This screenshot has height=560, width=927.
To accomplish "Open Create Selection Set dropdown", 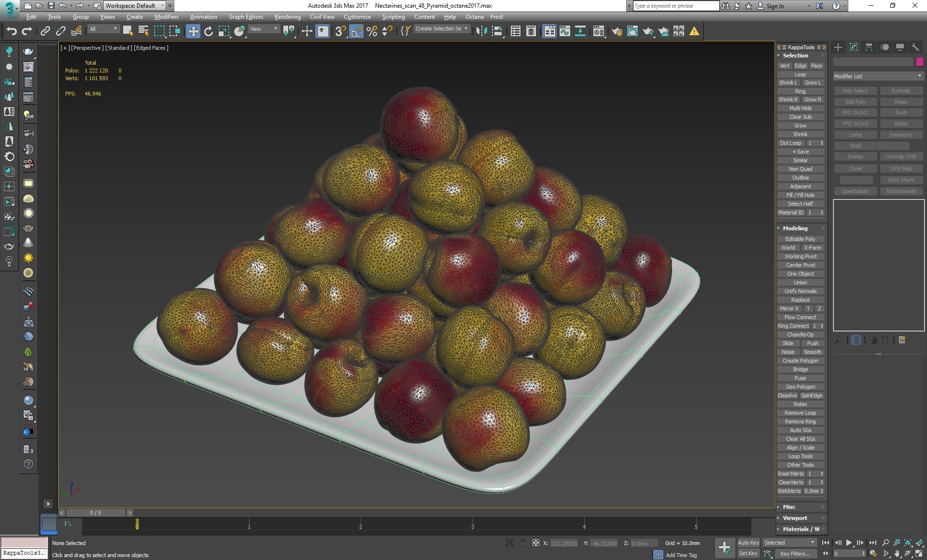I will pyautogui.click(x=442, y=29).
